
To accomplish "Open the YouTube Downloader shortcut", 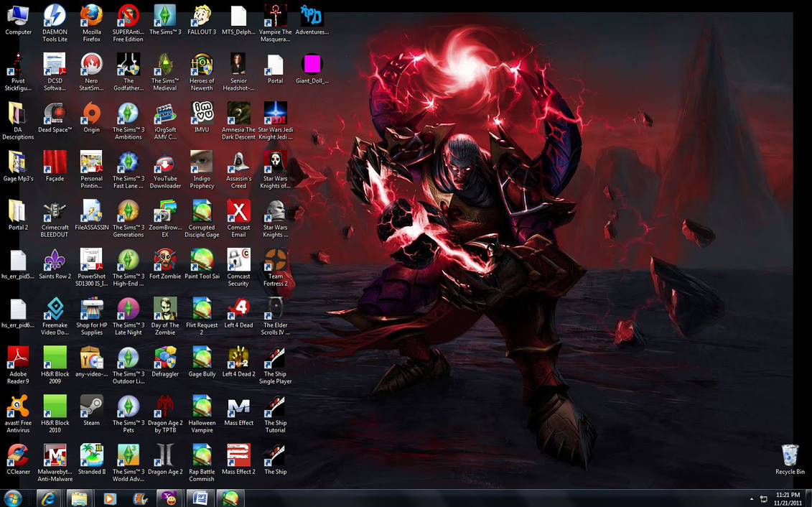I will tap(164, 170).
